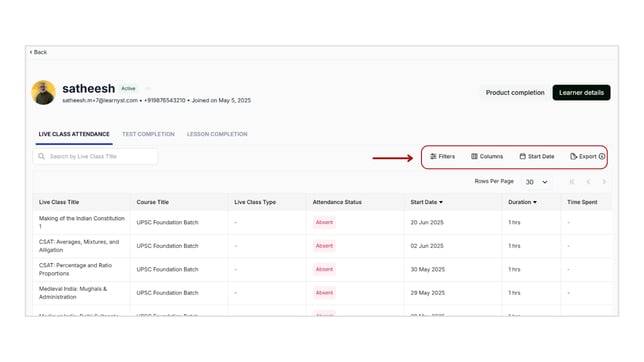Click the search magnifier icon
Screen dimensions: 644x362
pyautogui.click(x=41, y=156)
